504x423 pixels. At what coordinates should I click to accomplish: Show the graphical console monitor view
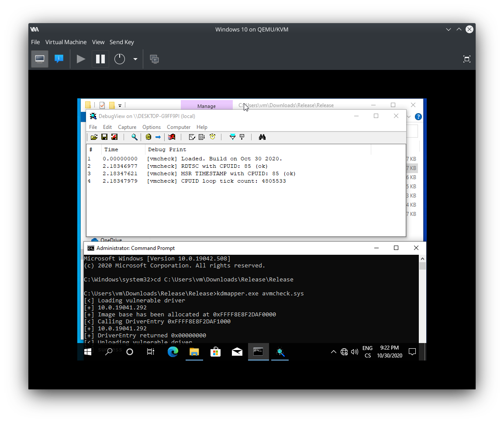tap(40, 59)
